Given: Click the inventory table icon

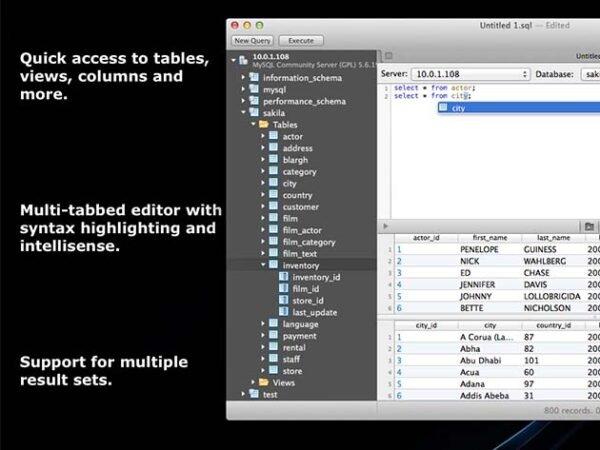Looking at the screenshot, I should click(274, 265).
